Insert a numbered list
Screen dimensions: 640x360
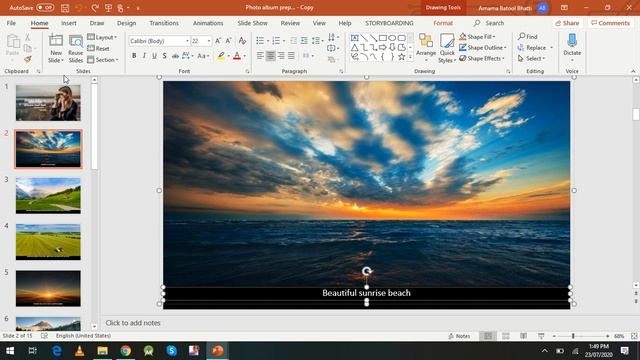276,40
